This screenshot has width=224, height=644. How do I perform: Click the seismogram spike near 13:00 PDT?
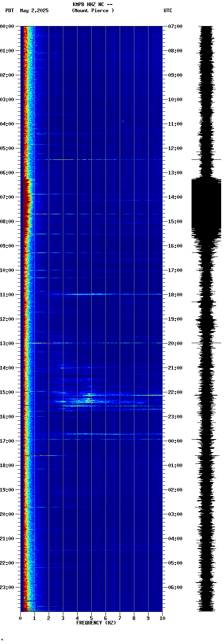click(206, 343)
